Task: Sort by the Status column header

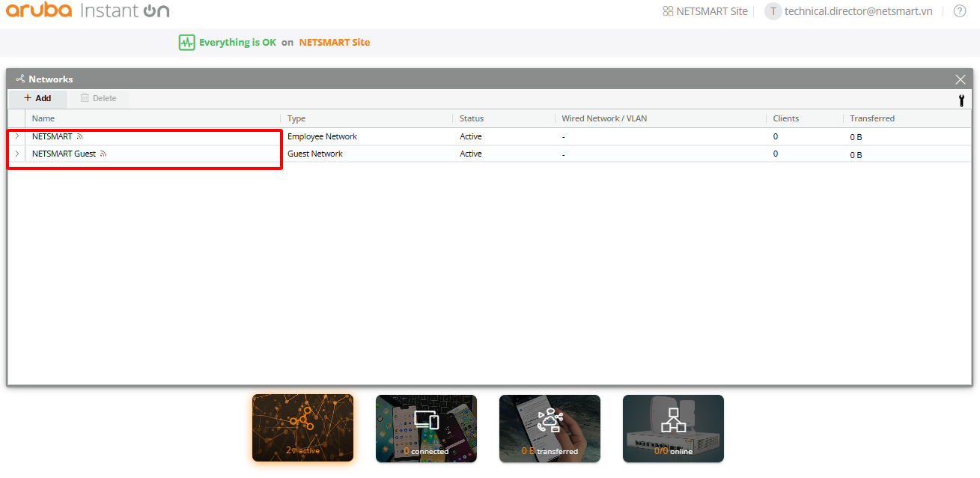Action: [472, 118]
